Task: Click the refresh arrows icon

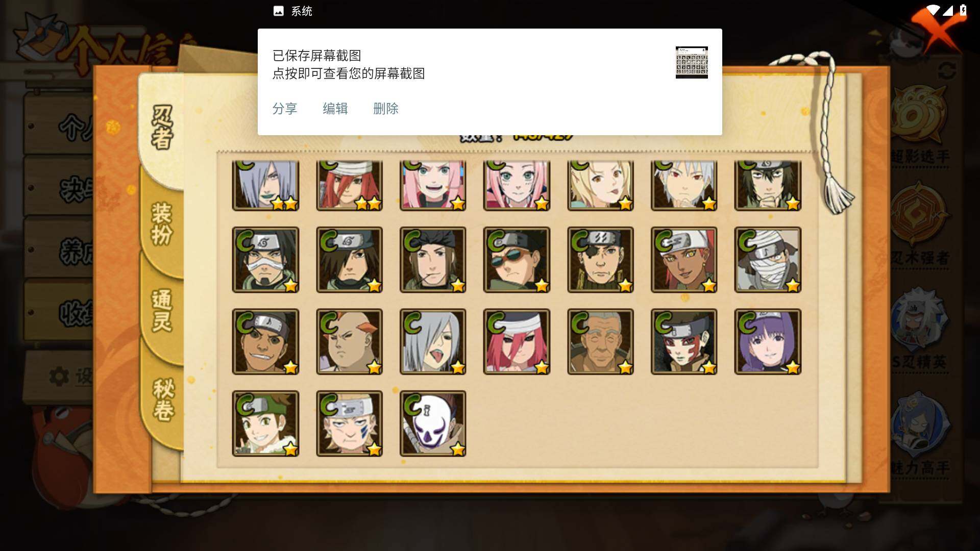Action: (x=947, y=70)
